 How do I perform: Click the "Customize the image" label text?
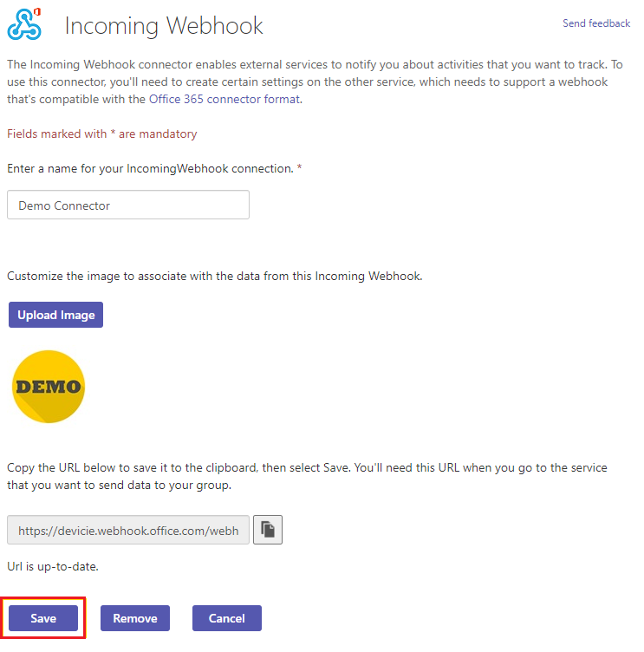pos(215,277)
